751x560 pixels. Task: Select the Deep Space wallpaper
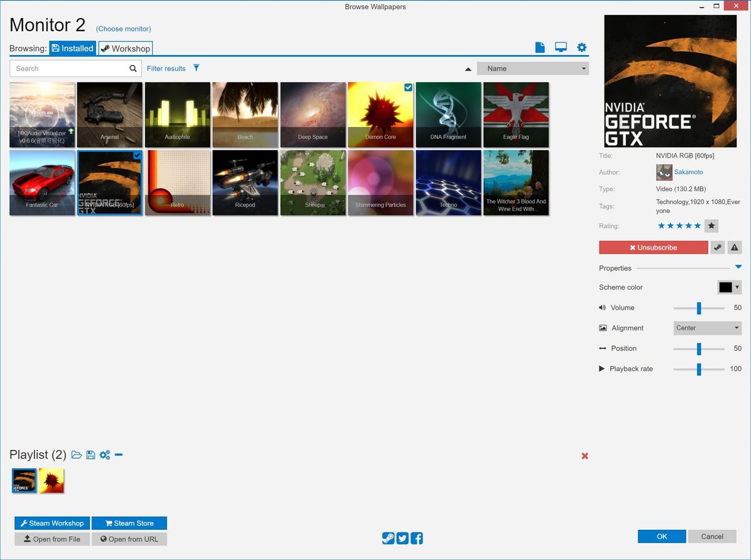313,115
